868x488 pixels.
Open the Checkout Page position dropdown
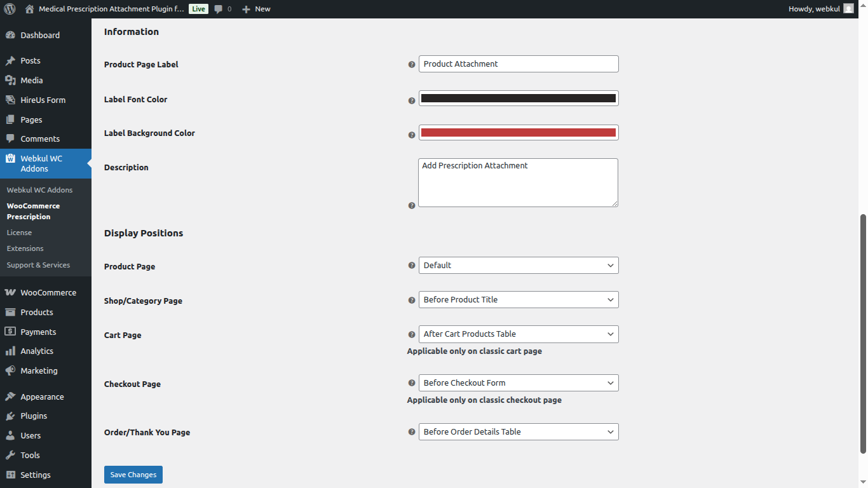519,383
